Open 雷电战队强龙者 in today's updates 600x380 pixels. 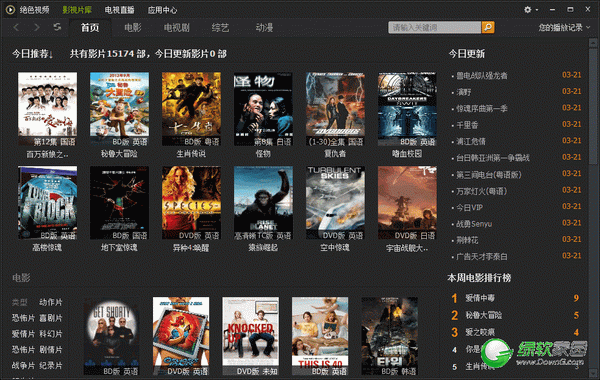coord(482,75)
